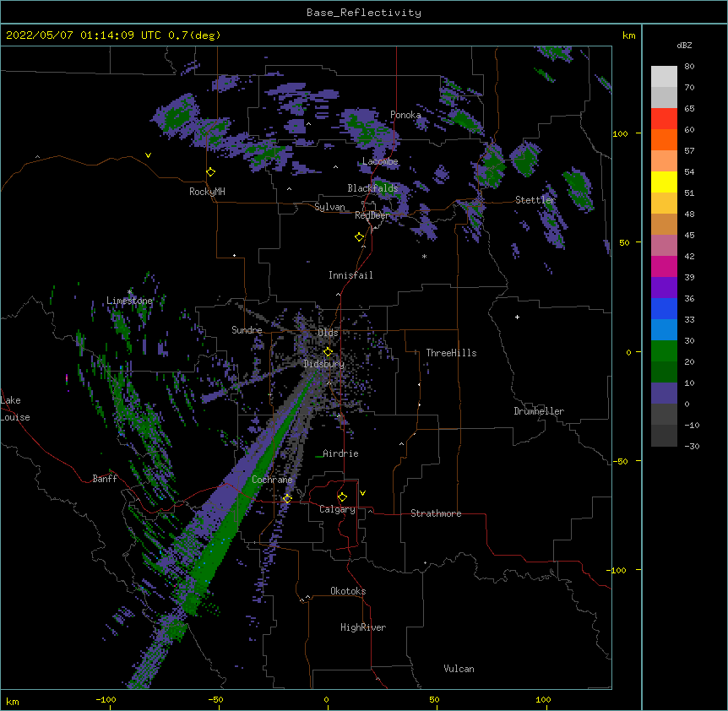The image size is (728, 711).
Task: Pick the yellow 51-54 dBZ legend swatch
Action: pos(664,182)
